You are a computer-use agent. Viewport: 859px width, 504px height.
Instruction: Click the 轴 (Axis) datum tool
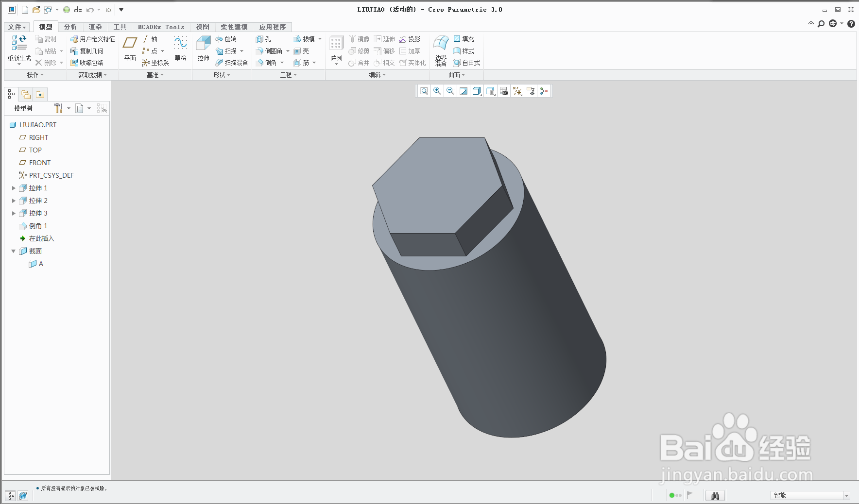(150, 39)
